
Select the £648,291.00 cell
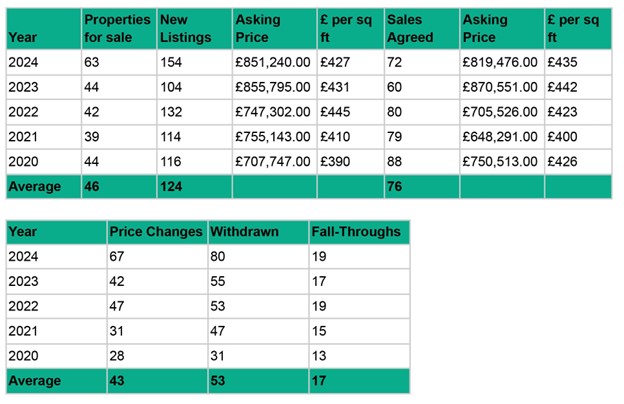500,137
